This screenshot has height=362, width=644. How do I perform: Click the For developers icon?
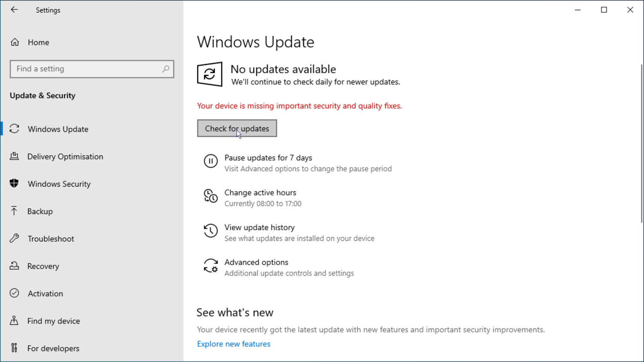point(14,348)
